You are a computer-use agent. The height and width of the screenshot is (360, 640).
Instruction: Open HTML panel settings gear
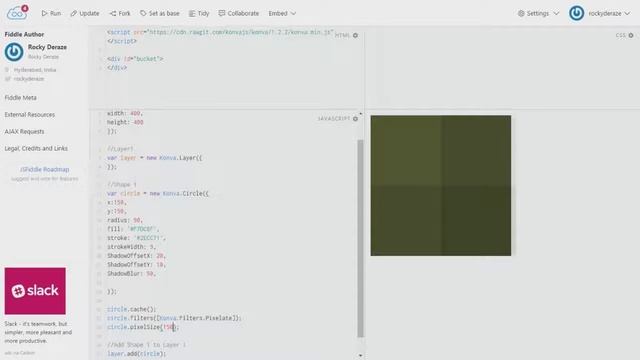click(356, 36)
